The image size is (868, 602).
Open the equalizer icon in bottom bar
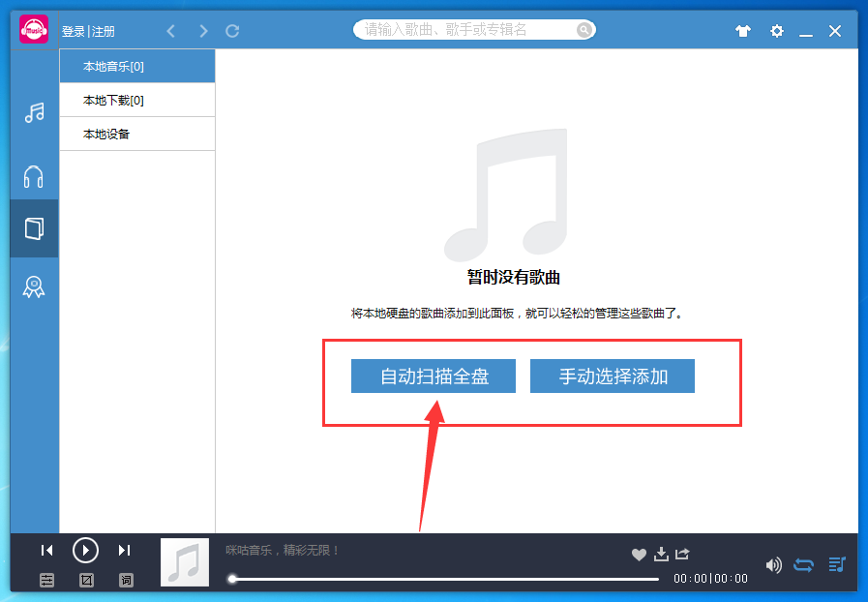coord(47,581)
